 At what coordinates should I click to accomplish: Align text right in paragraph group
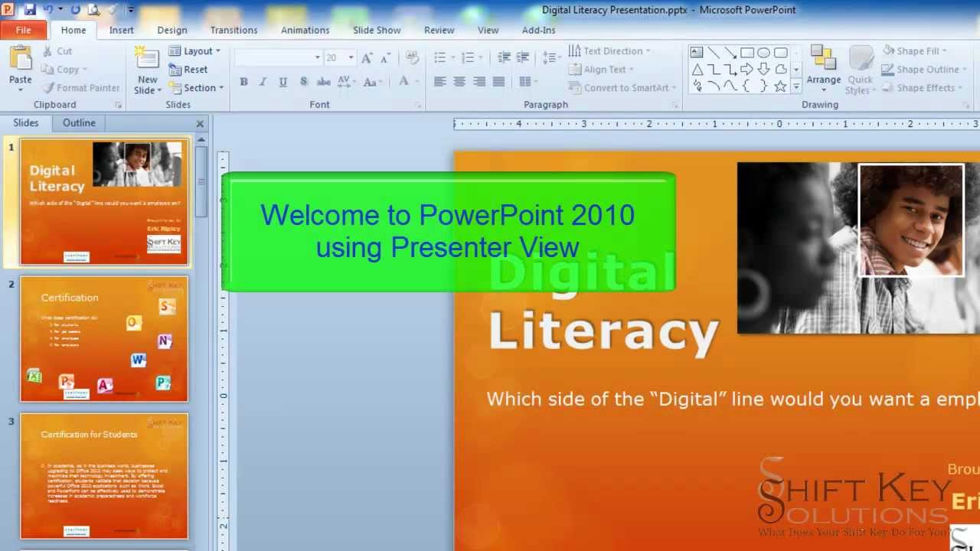pos(479,82)
